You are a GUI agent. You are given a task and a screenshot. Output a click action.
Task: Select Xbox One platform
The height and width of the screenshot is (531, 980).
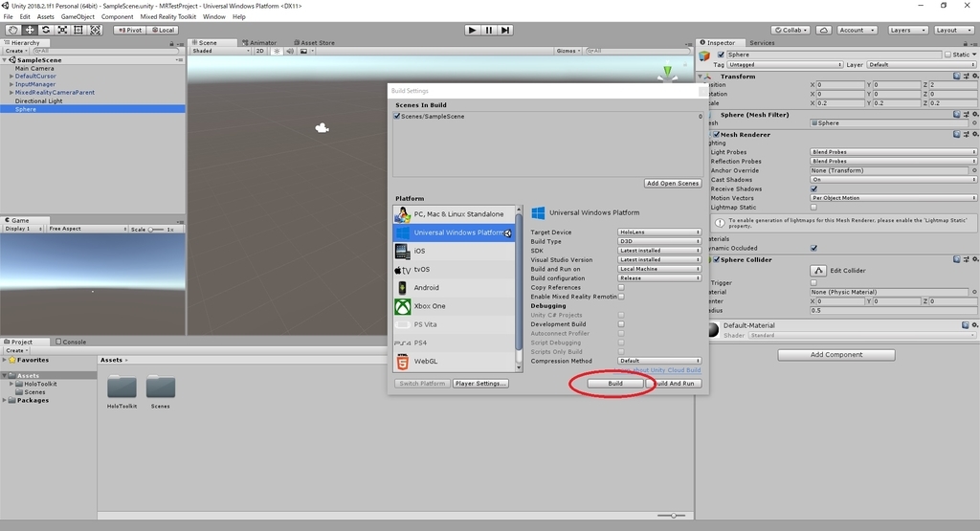[454, 306]
